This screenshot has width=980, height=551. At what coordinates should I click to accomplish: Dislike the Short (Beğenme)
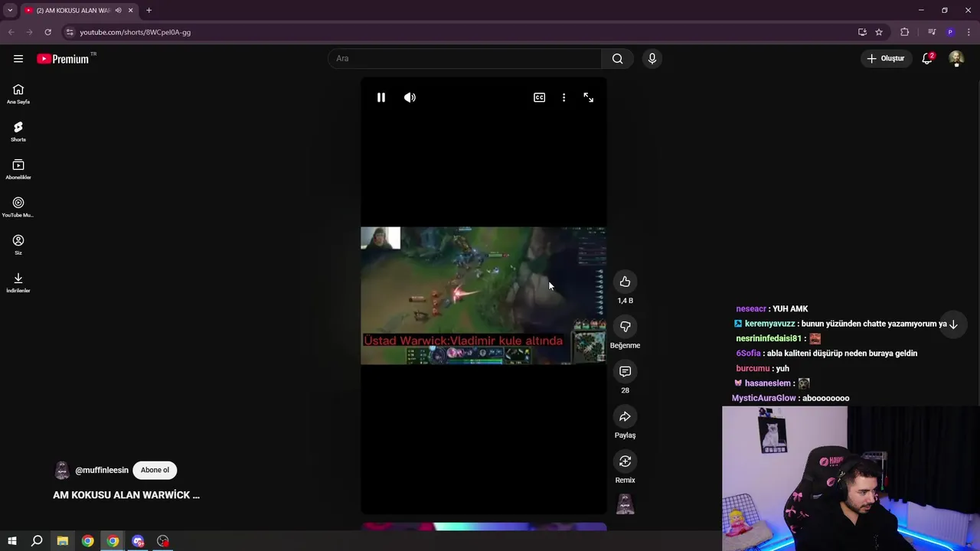click(625, 327)
